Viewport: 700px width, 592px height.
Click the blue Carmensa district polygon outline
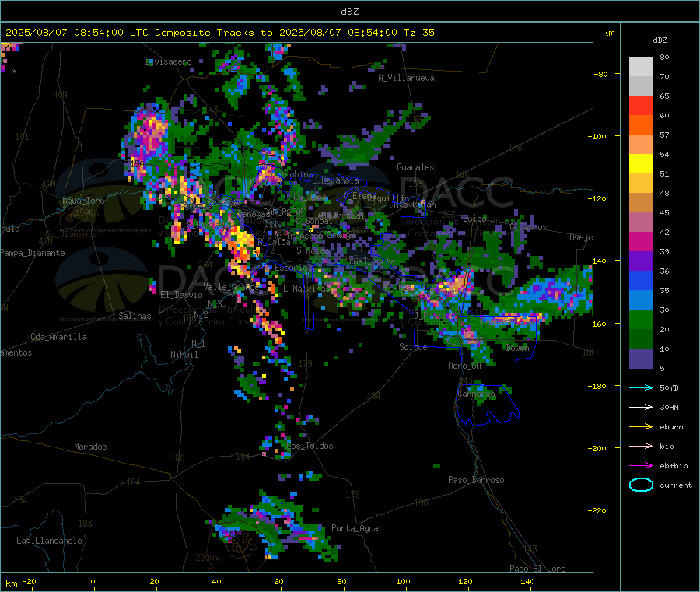click(487, 404)
